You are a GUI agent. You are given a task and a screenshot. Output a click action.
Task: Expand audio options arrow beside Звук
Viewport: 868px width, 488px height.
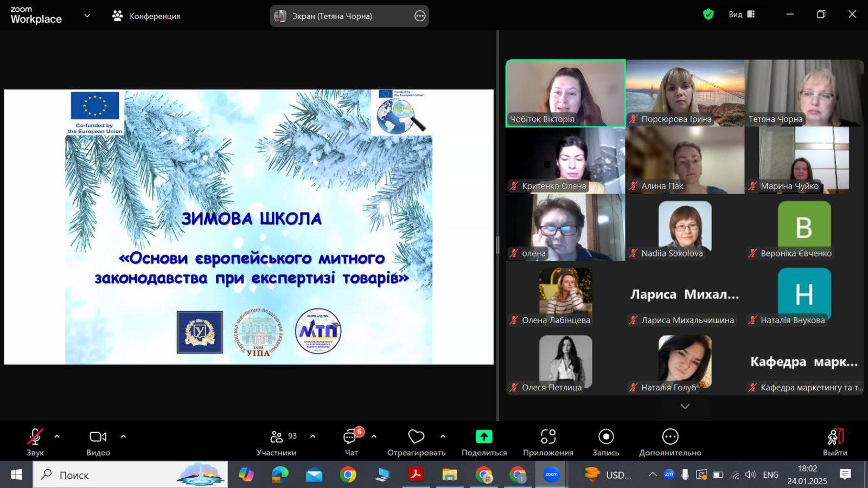[x=57, y=436]
